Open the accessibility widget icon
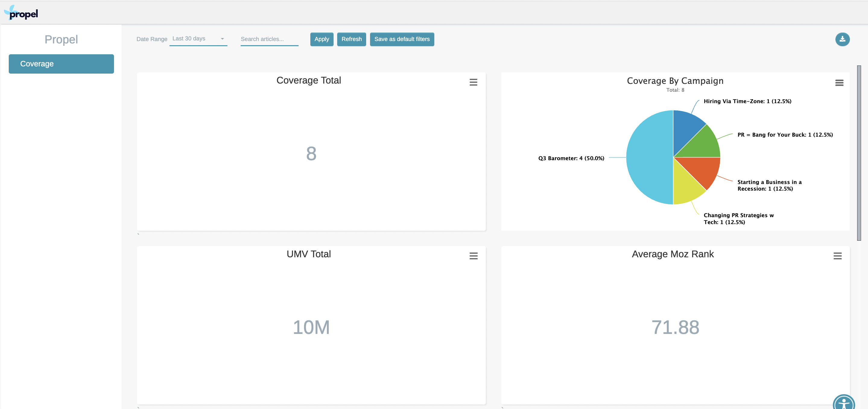The width and height of the screenshot is (868, 409). 844,403
